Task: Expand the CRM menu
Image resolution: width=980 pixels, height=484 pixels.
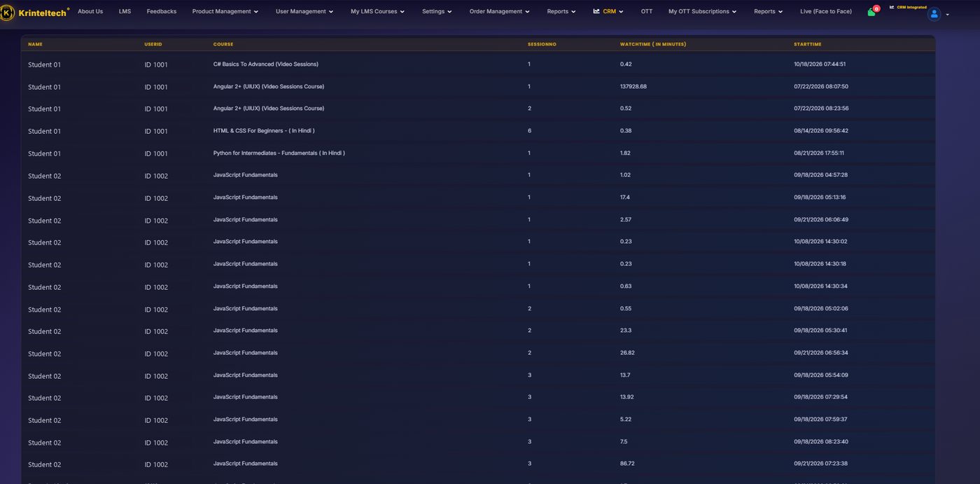Action: [x=608, y=12]
